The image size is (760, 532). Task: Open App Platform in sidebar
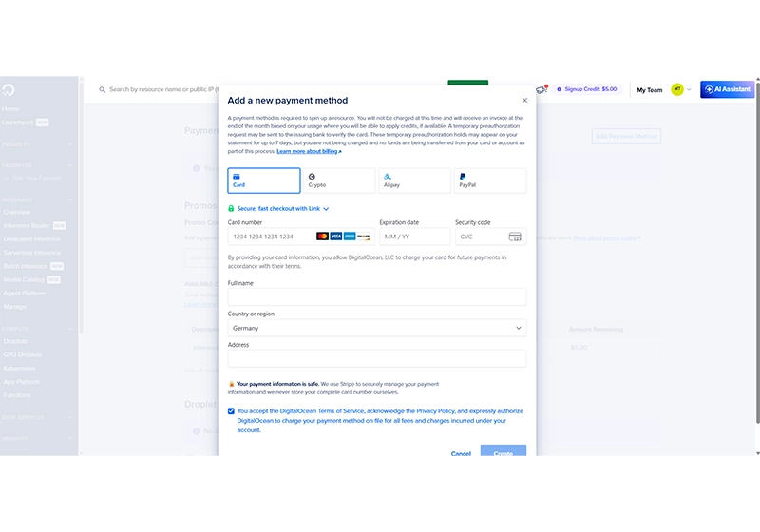coord(22,382)
